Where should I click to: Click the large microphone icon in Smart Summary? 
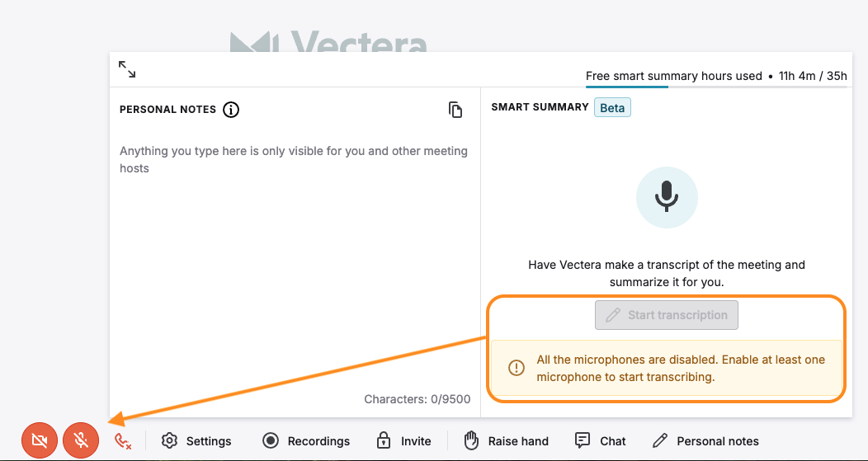click(x=667, y=197)
